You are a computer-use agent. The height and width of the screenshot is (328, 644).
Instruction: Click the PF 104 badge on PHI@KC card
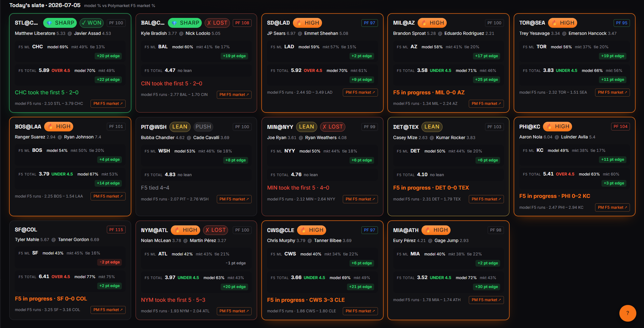coord(620,127)
